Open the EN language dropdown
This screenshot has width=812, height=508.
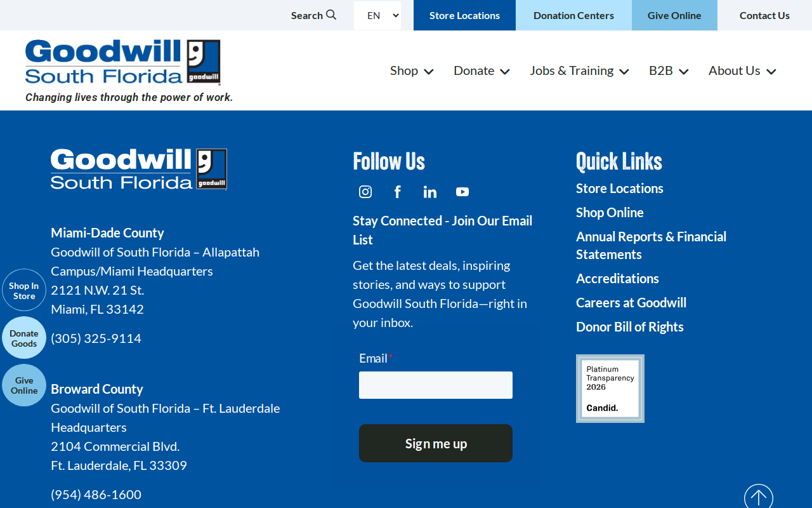pyautogui.click(x=377, y=15)
